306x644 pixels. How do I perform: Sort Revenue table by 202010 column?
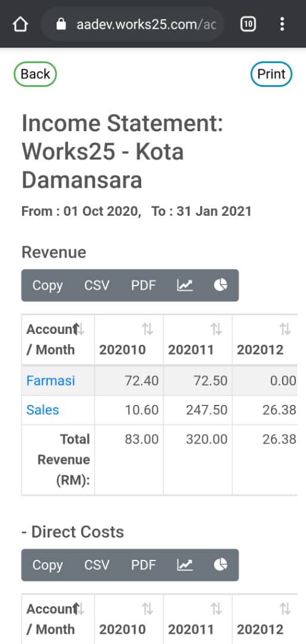(x=129, y=339)
